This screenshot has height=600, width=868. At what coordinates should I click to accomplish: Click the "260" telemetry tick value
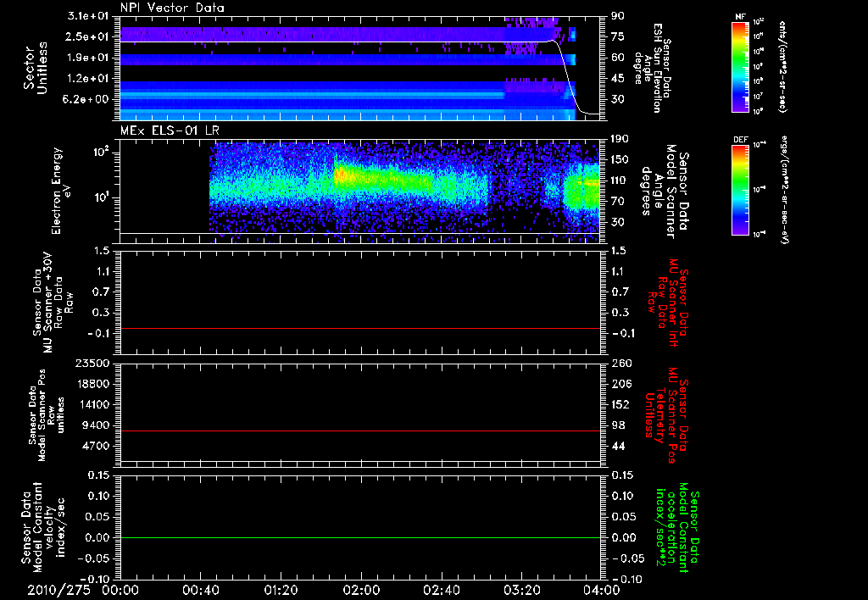[620, 363]
